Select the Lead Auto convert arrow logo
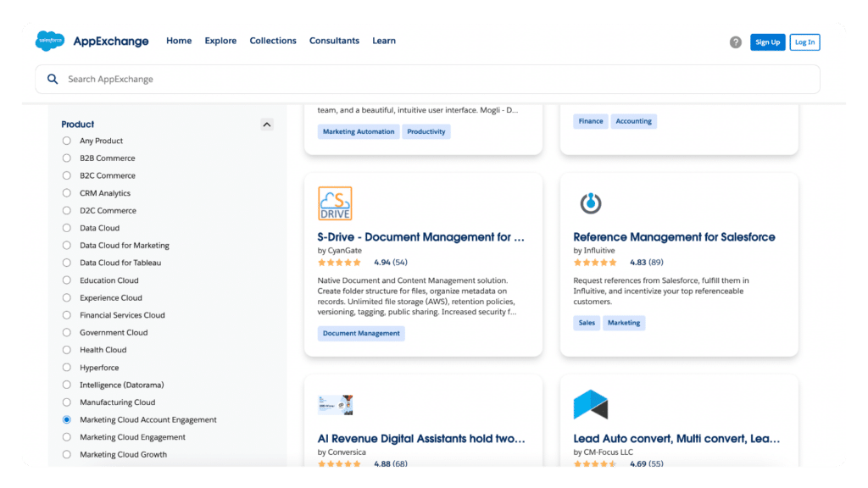The height and width of the screenshot is (488, 868). point(590,405)
